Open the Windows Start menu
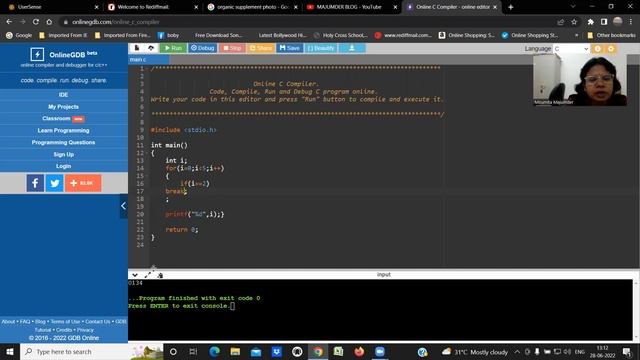Viewport: 640px width, 360px height. tap(10, 351)
